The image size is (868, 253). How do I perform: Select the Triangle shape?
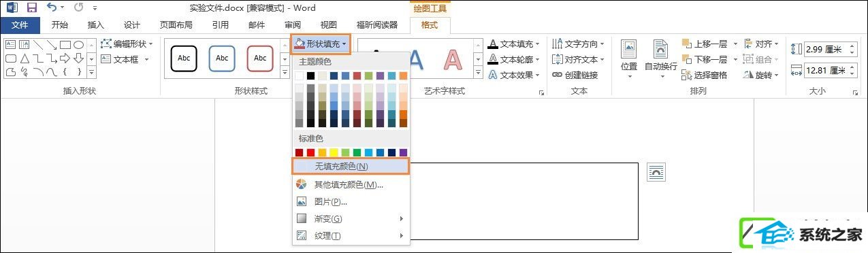pos(25,58)
